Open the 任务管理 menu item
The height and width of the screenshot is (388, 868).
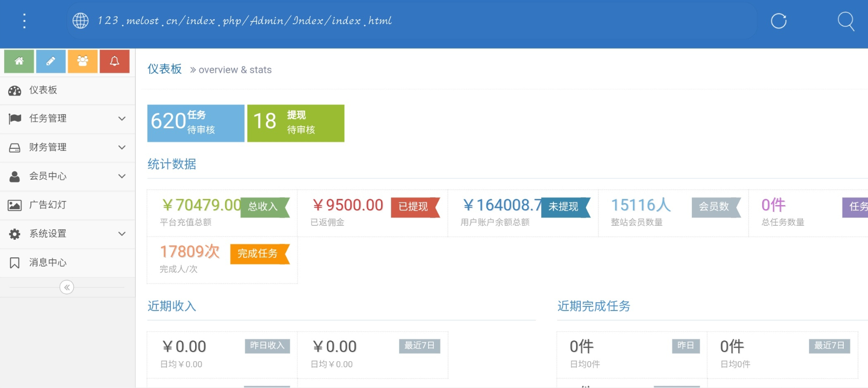pyautogui.click(x=68, y=119)
